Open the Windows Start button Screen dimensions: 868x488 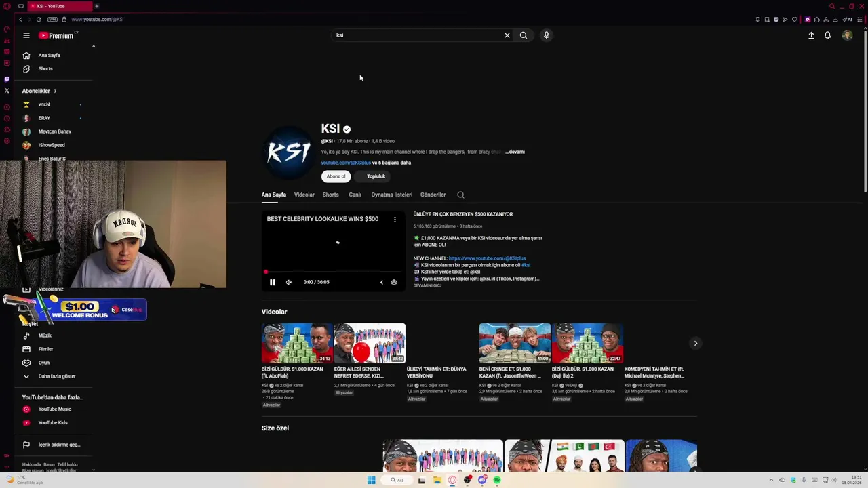[371, 480]
